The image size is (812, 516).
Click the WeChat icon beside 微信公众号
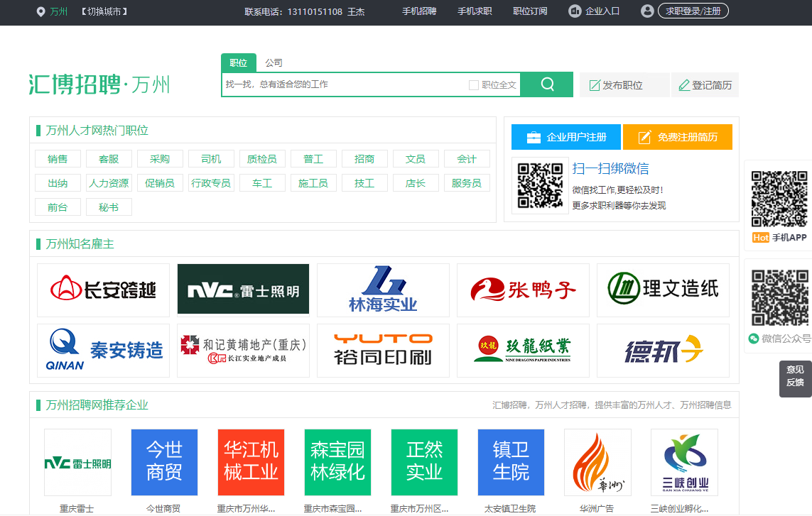pyautogui.click(x=754, y=339)
